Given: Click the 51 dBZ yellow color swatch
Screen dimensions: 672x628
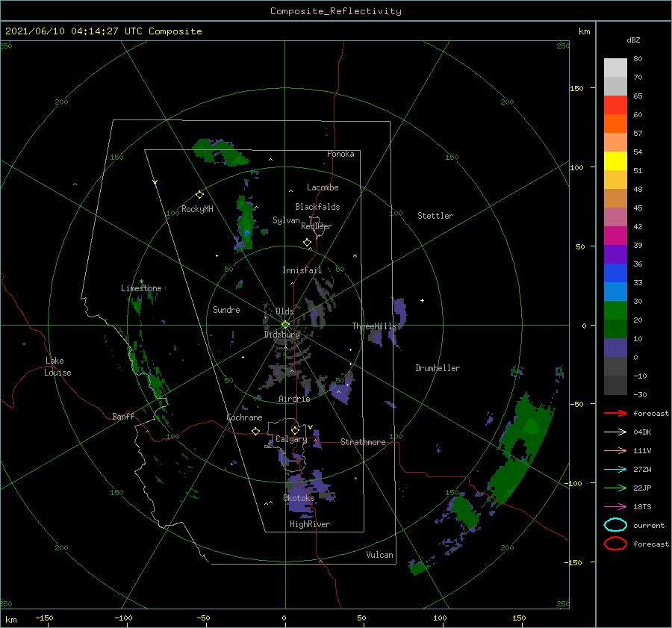Looking at the screenshot, I should click(x=615, y=161).
